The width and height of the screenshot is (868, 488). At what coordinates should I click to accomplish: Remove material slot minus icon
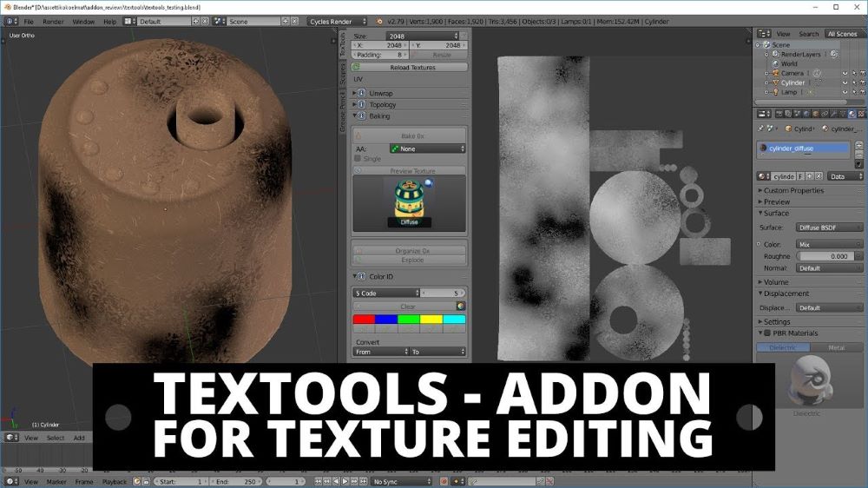858,155
